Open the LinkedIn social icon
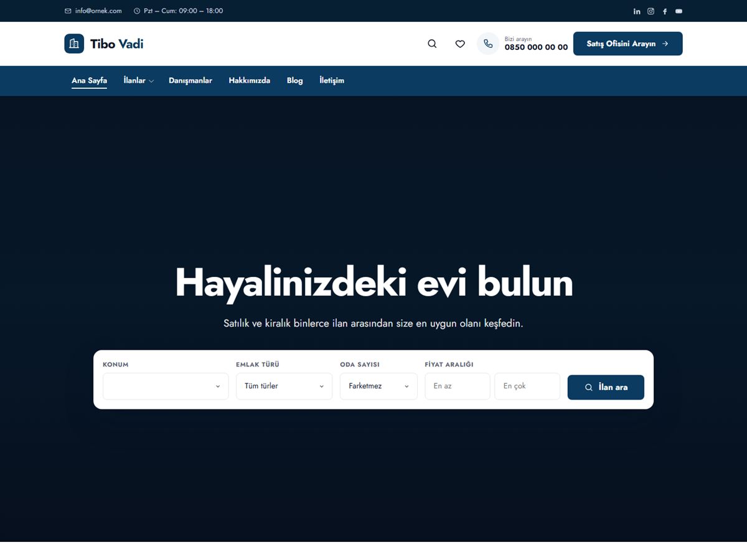 637,11
